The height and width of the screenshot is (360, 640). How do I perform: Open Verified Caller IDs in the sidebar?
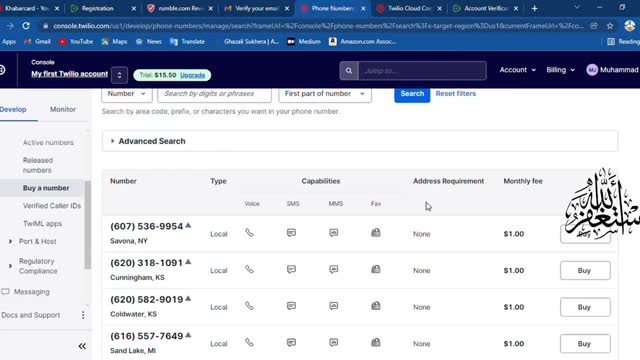click(x=52, y=206)
